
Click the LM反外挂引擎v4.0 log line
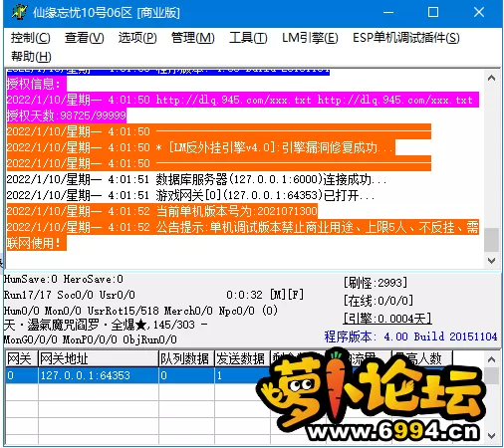pos(201,147)
